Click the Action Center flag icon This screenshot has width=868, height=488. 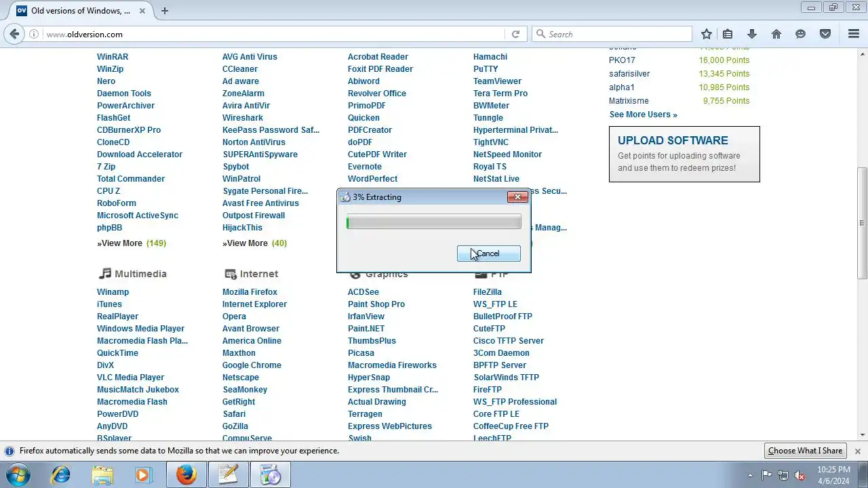pos(767,475)
